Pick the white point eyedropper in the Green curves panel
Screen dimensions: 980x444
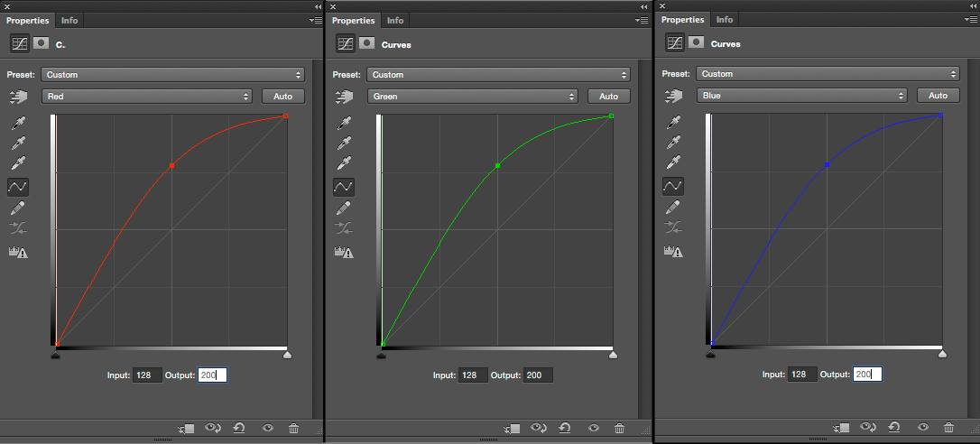point(344,164)
